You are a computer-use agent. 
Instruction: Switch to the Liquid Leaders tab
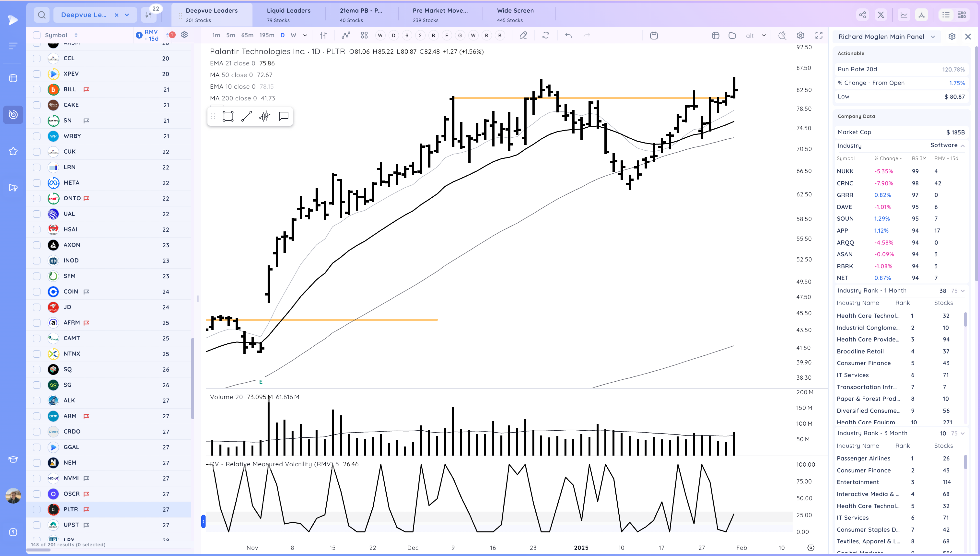[288, 15]
